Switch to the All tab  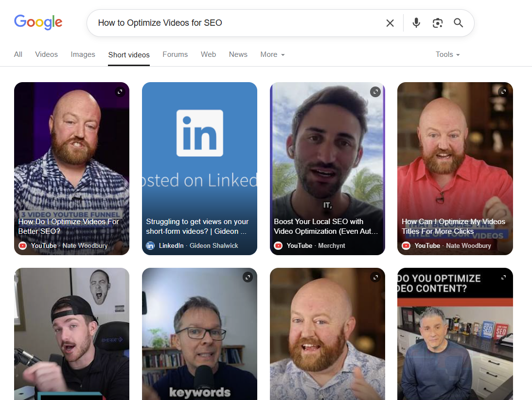pyautogui.click(x=18, y=54)
